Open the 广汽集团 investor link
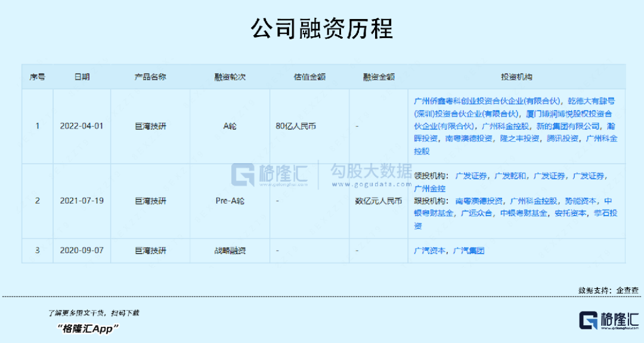 pos(469,250)
